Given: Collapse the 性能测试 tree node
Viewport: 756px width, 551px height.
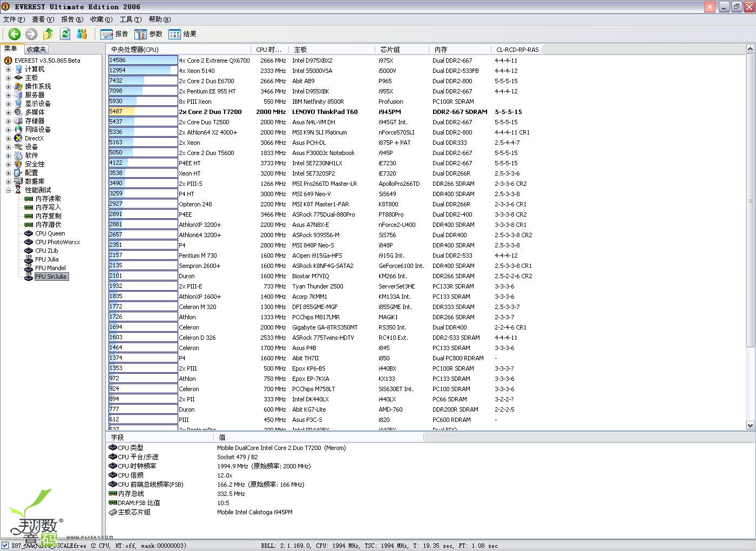Looking at the screenshot, I should [x=8, y=190].
